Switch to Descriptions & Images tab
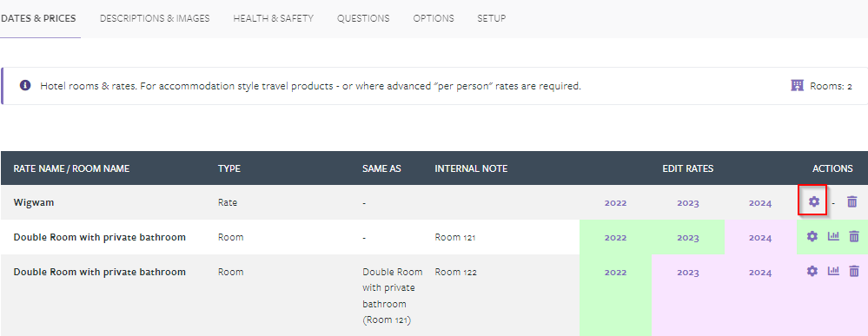Screen dimensions: 868x336 click(155, 18)
